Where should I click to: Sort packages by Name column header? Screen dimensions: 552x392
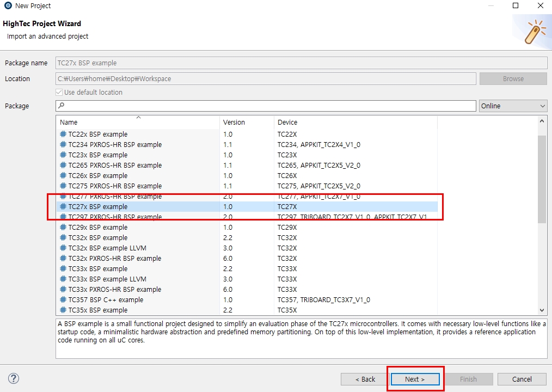point(138,122)
